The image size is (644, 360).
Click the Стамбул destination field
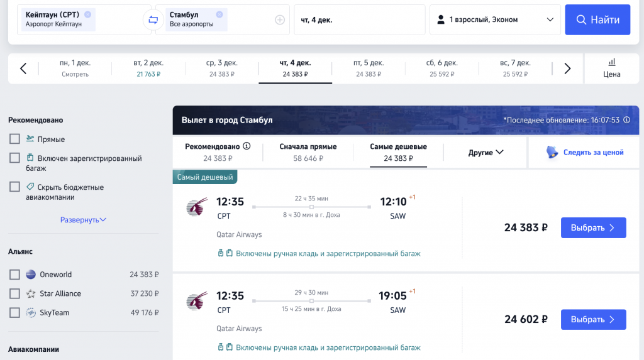(x=222, y=19)
